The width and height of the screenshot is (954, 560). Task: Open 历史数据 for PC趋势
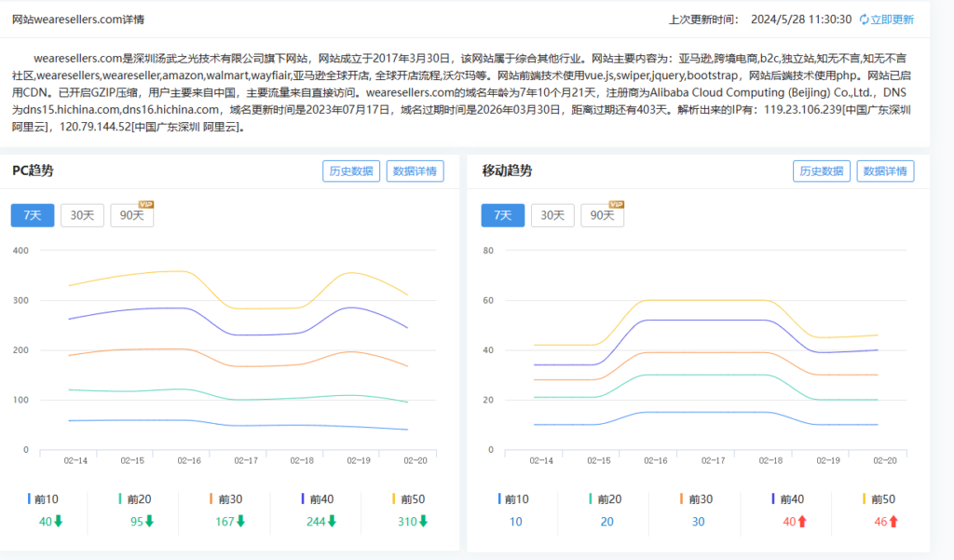(350, 171)
